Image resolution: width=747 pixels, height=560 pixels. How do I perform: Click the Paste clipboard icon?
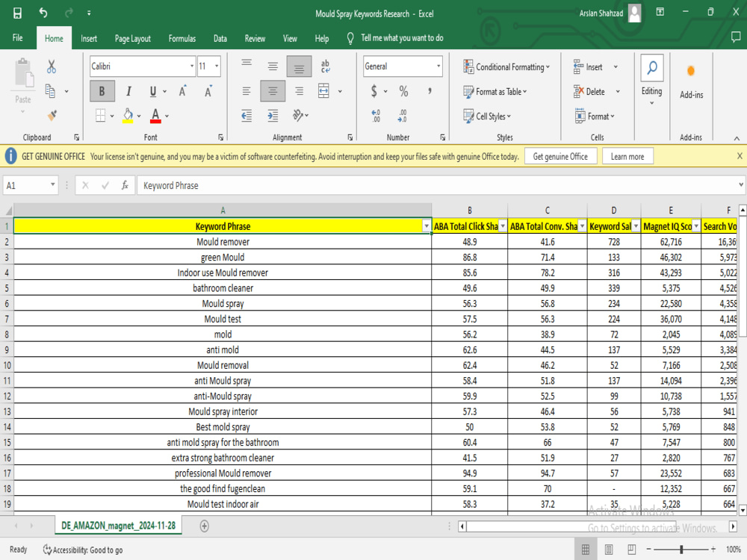[x=23, y=73]
